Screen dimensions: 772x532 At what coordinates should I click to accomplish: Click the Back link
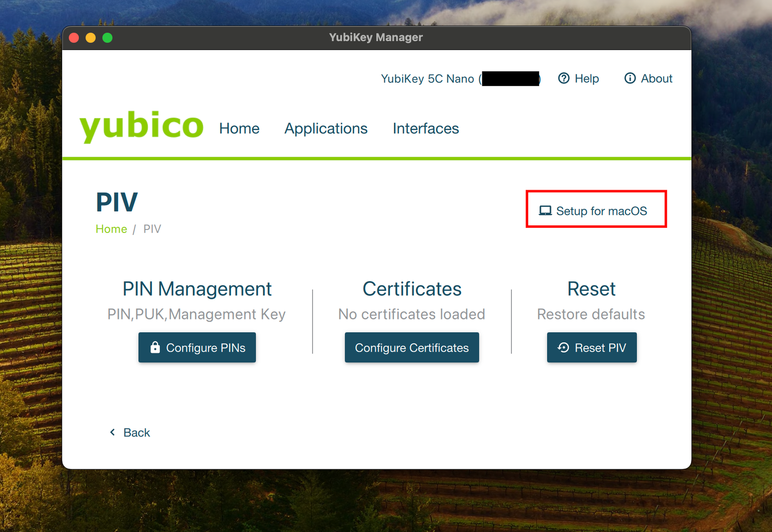click(136, 432)
